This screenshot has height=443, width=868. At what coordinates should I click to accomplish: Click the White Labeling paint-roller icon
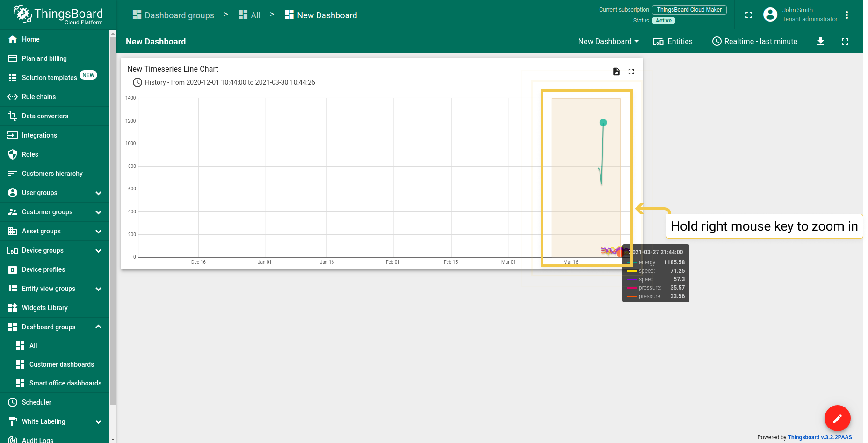(13, 421)
